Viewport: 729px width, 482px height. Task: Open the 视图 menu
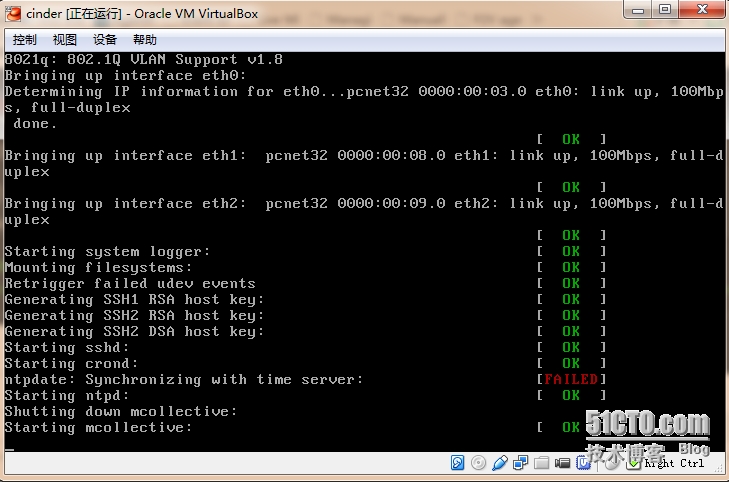(65, 40)
